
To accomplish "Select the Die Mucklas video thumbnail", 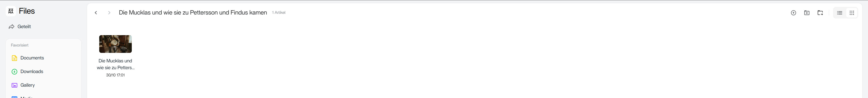I will pos(115,44).
